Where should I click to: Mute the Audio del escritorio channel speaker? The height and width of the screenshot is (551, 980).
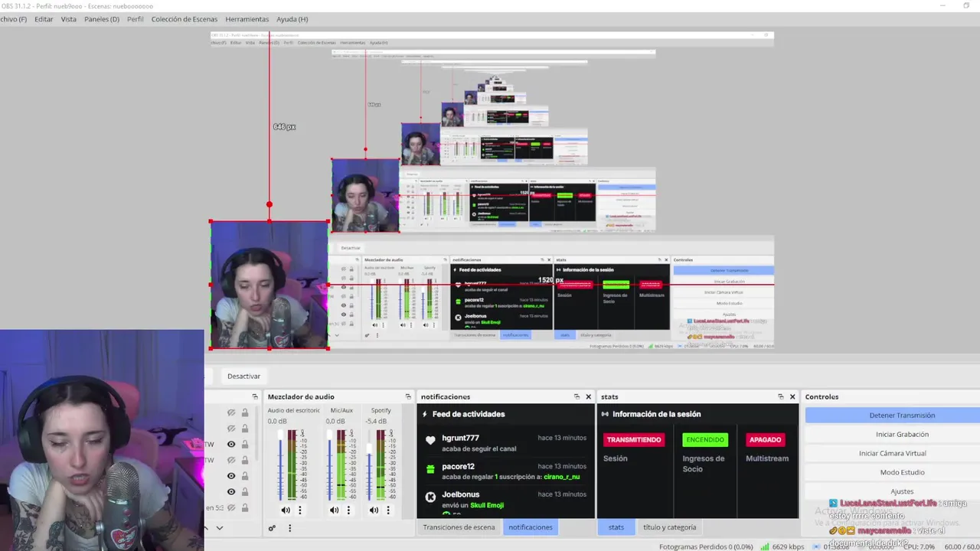click(286, 510)
